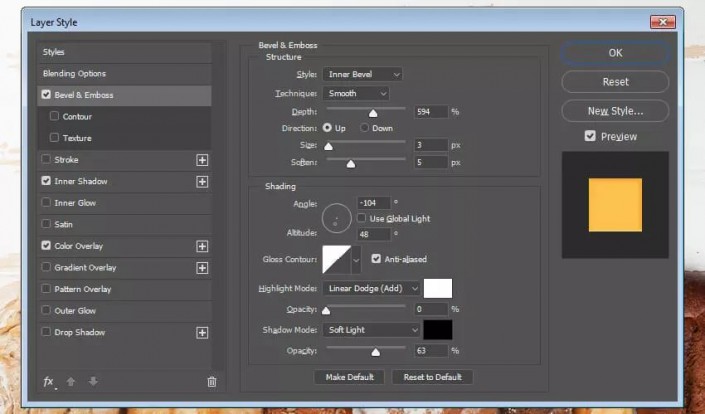Viewport: 705px width, 414px height.
Task: Enable the Drop Shadow checkbox
Action: [x=46, y=332]
